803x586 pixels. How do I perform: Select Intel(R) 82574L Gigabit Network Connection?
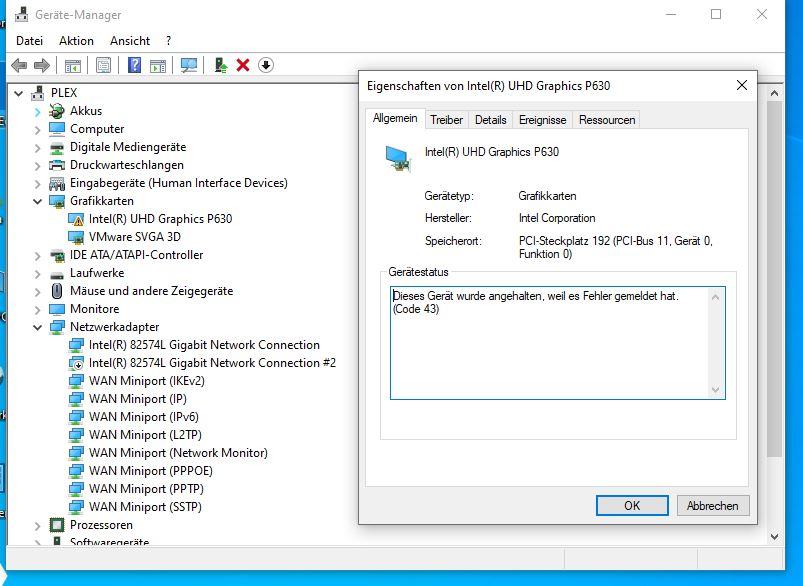click(x=204, y=345)
